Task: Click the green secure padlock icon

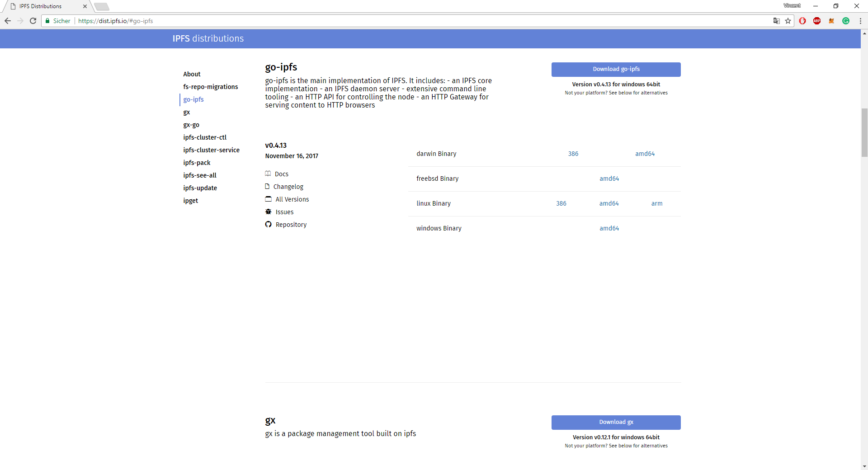Action: pos(47,21)
